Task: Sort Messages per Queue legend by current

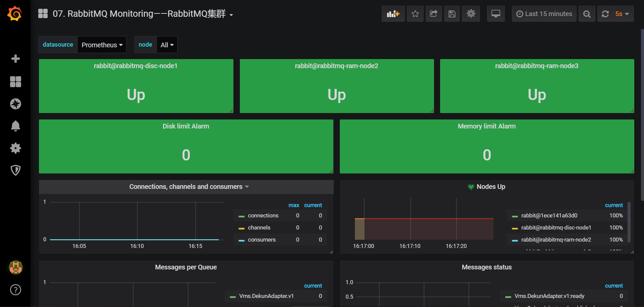Action: pyautogui.click(x=313, y=286)
